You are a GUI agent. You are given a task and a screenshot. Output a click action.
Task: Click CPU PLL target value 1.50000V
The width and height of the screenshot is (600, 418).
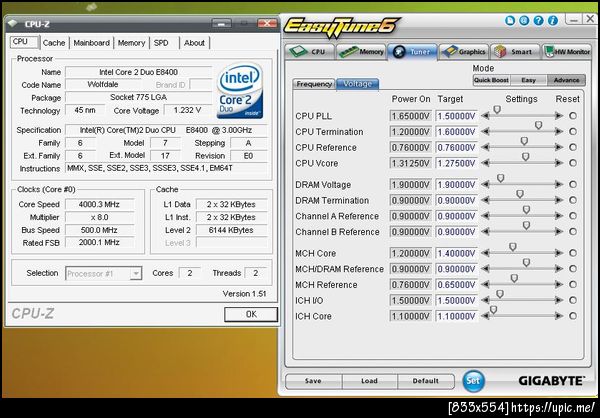tap(457, 116)
